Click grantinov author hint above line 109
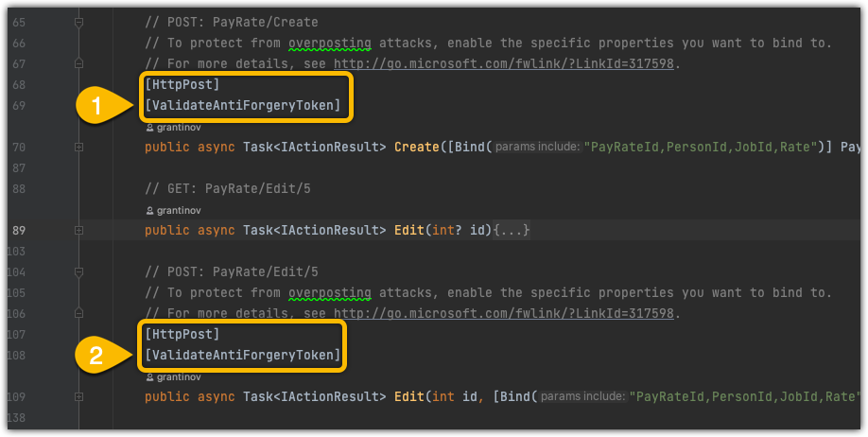Screen dimensions: 868x437 173,377
